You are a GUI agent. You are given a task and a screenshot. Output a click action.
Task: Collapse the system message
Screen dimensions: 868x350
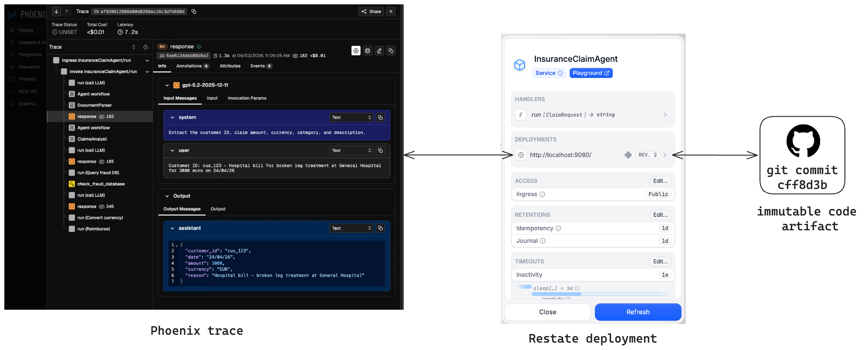tap(172, 118)
